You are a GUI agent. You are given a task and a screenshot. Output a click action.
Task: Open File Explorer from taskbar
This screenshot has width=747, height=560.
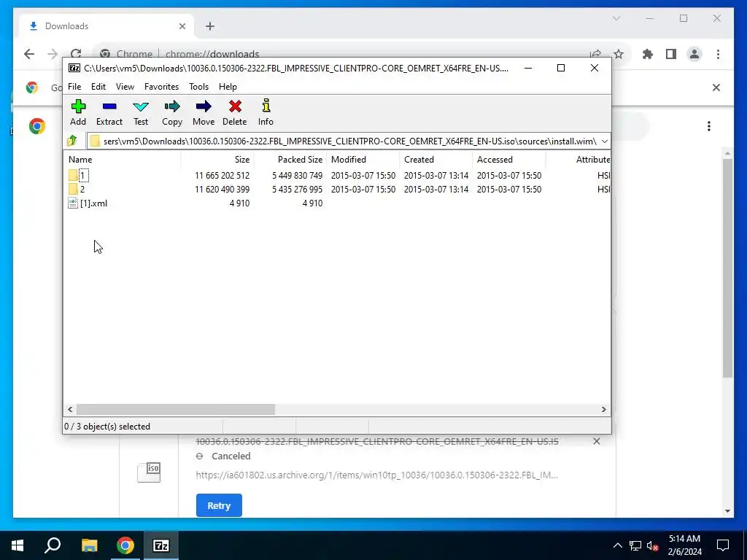[x=89, y=545]
